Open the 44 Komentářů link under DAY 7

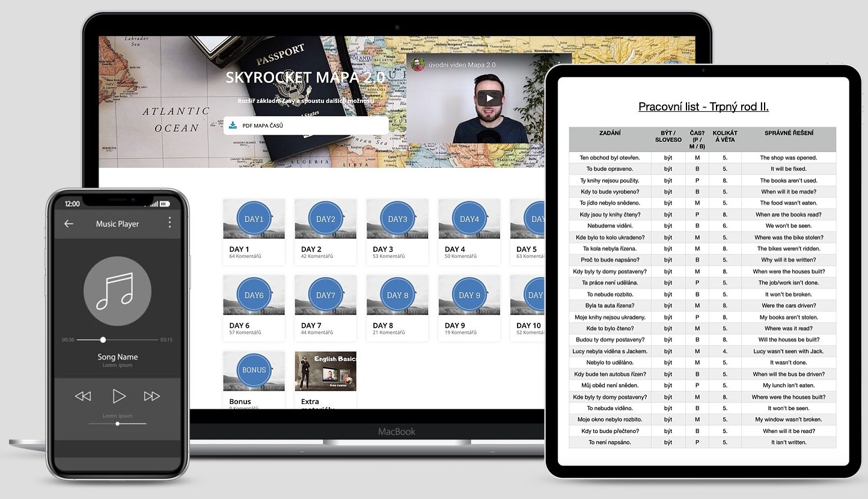tap(317, 332)
